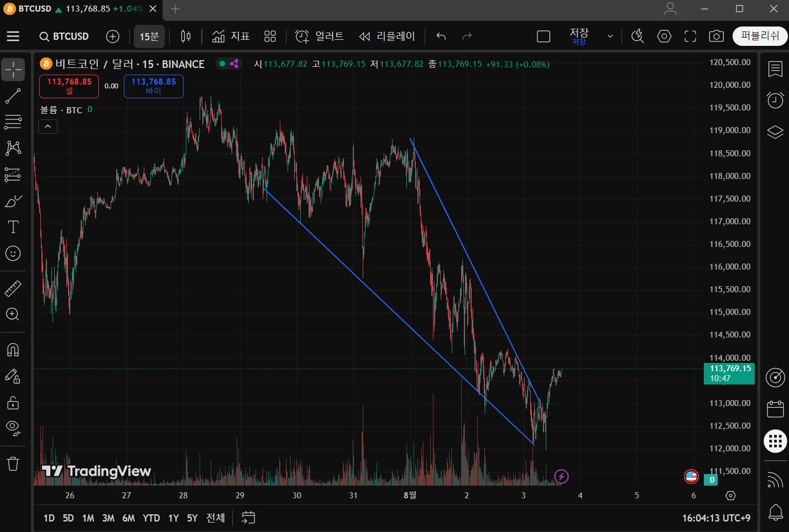Click the trash icon to remove drawings
The height and width of the screenshot is (532, 789).
pyautogui.click(x=13, y=463)
